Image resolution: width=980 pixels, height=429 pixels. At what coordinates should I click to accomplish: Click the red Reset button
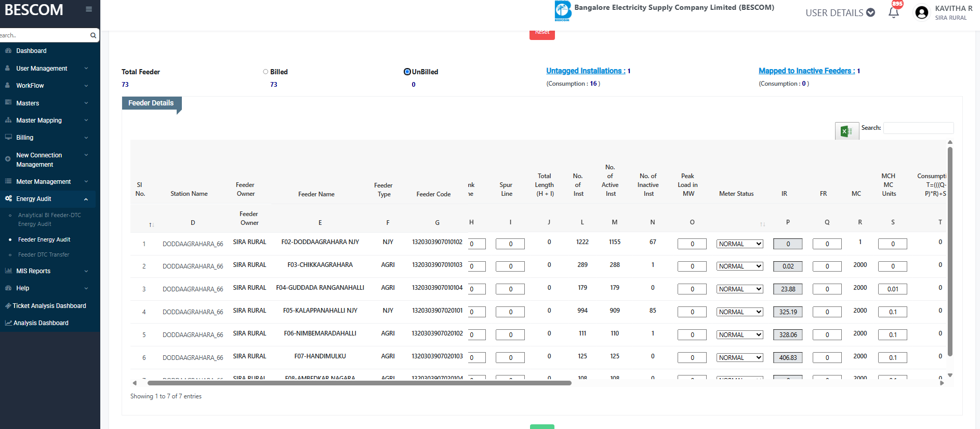coord(542,33)
